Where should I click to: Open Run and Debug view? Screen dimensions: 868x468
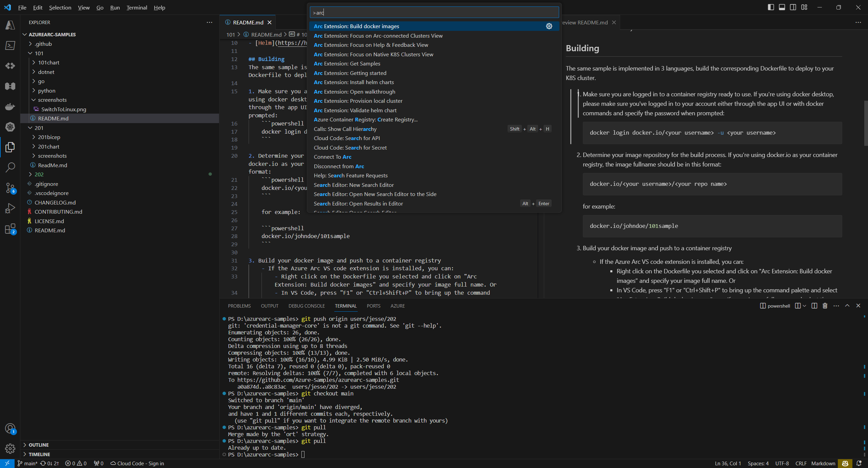point(10,208)
